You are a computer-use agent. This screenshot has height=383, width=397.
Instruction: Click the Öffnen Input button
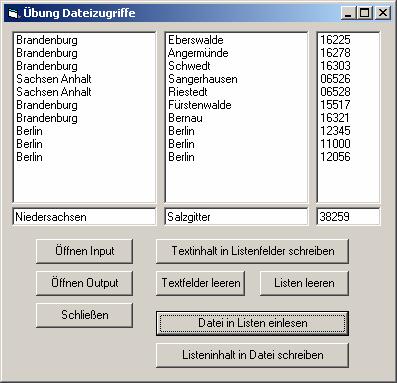click(84, 251)
